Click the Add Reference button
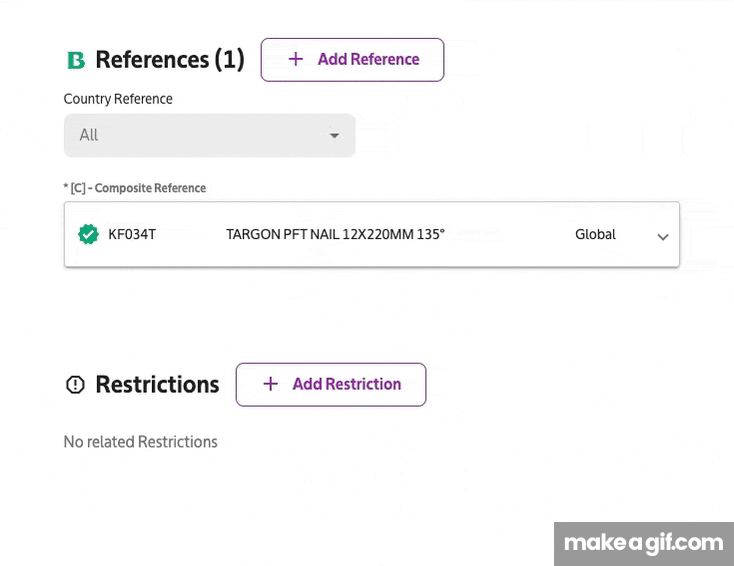The image size is (734, 566). point(352,60)
